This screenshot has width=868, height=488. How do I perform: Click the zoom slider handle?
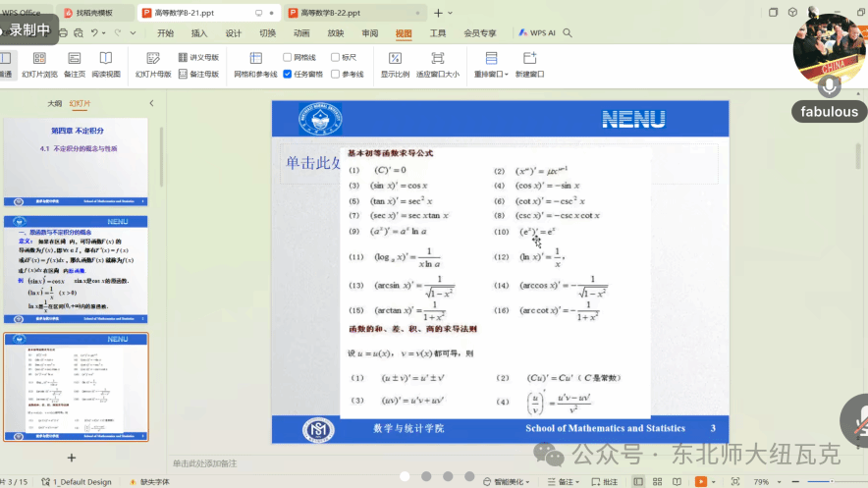pos(832,482)
